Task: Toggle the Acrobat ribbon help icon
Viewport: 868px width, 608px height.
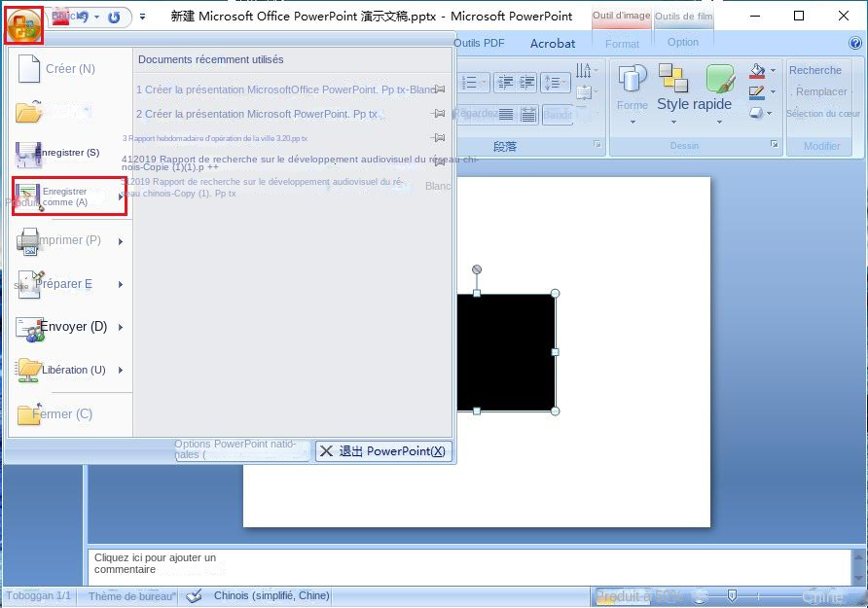Action: point(855,42)
